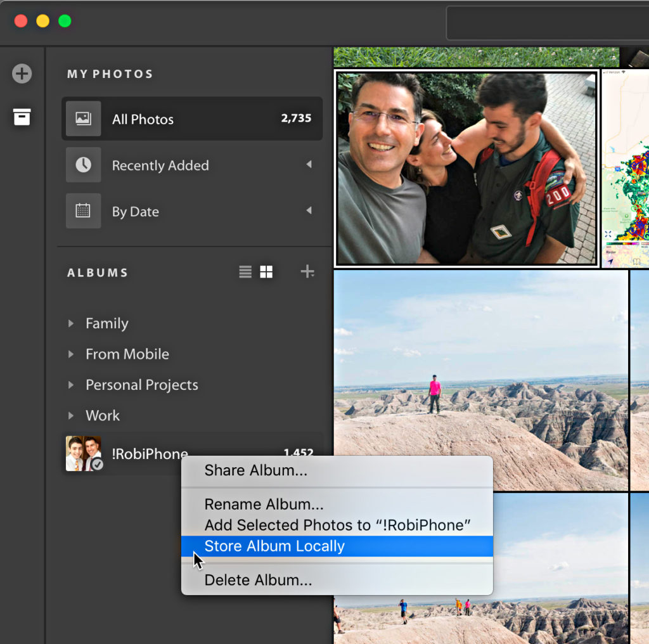Click the Add Photos plus icon

coord(22,74)
